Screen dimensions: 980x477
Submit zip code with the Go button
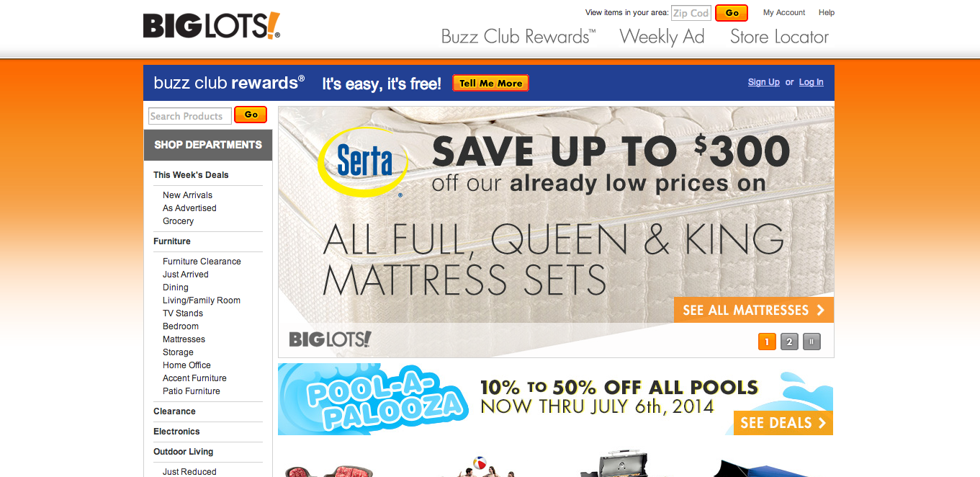click(732, 13)
